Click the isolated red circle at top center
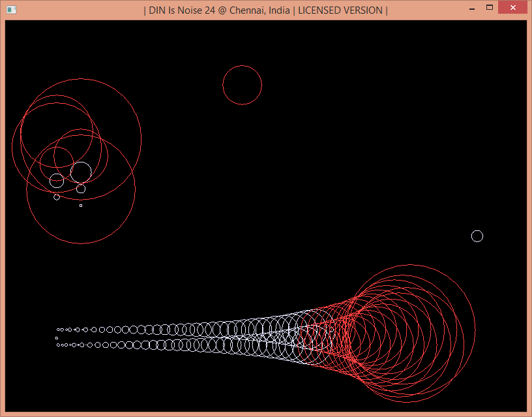Screen dimensions: 532x417 (242, 66)
